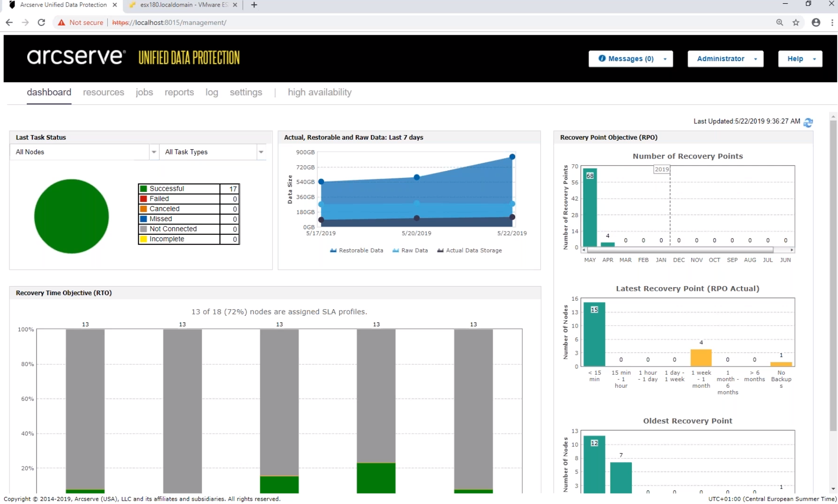Open a new browser tab
This screenshot has height=504, width=838.
(x=254, y=5)
